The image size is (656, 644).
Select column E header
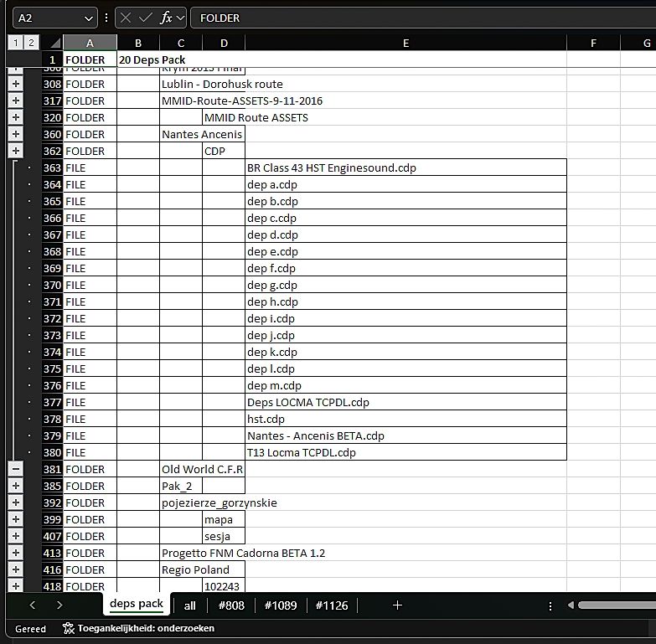pos(405,43)
